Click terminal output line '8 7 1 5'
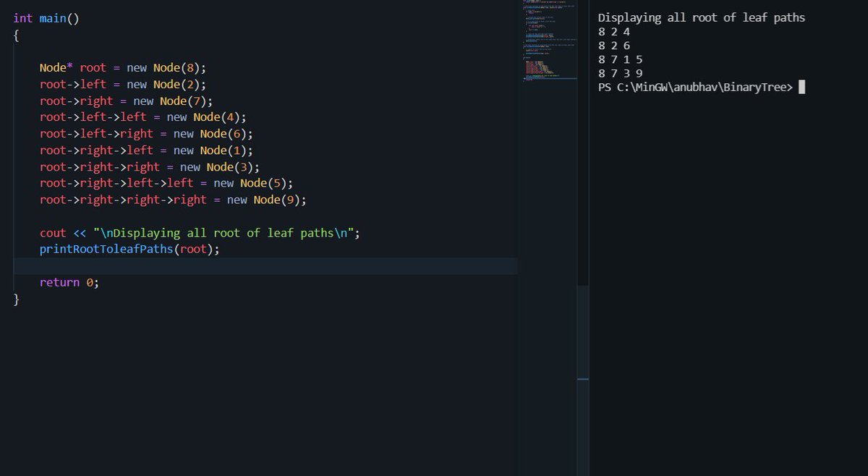Screen dimensions: 868x476 click(621, 59)
